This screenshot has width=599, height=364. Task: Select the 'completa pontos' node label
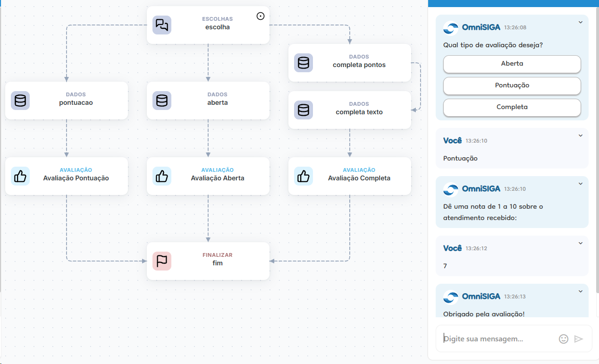click(359, 65)
